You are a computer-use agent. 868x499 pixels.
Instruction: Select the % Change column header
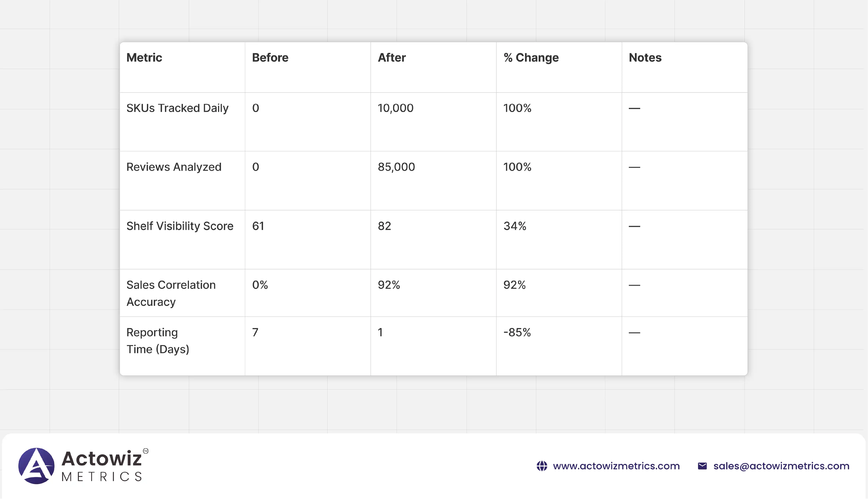tap(531, 58)
